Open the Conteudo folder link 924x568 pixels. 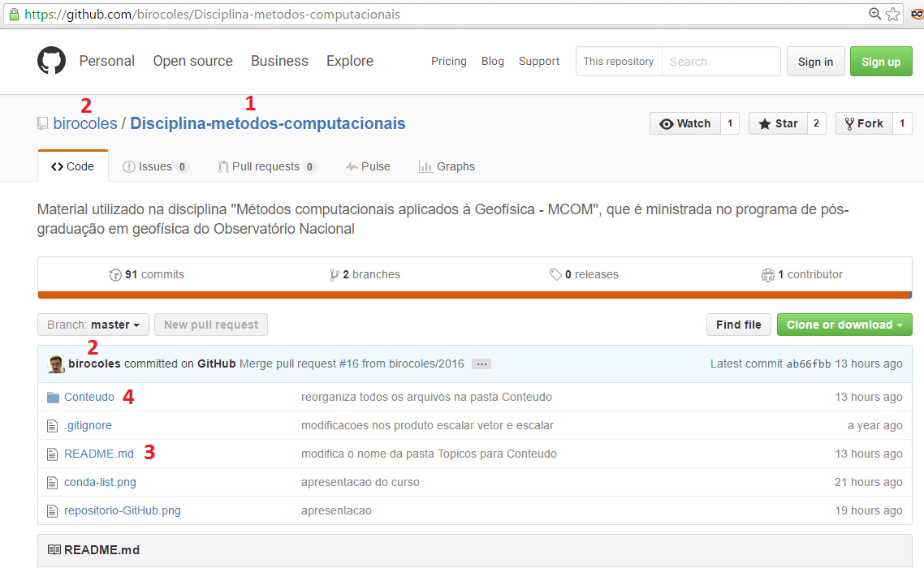89,397
